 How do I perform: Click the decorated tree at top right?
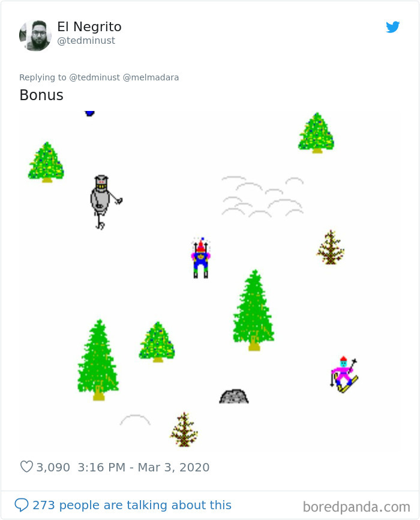point(316,133)
